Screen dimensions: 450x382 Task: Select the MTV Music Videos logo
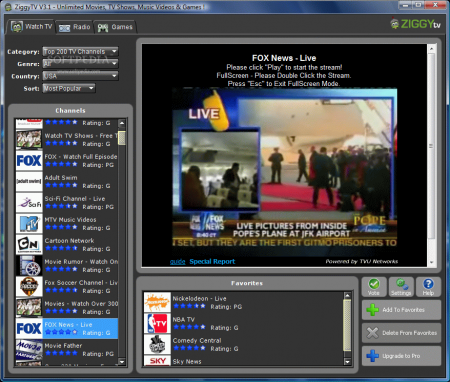point(29,223)
